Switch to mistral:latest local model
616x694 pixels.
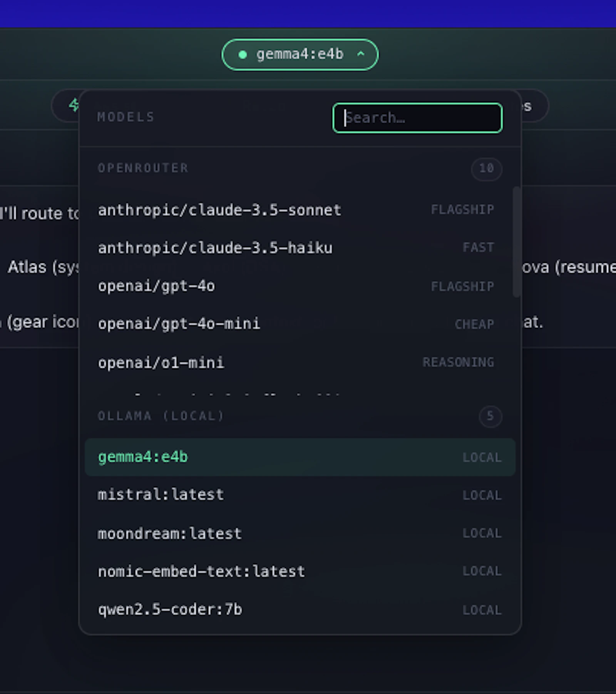(x=300, y=495)
